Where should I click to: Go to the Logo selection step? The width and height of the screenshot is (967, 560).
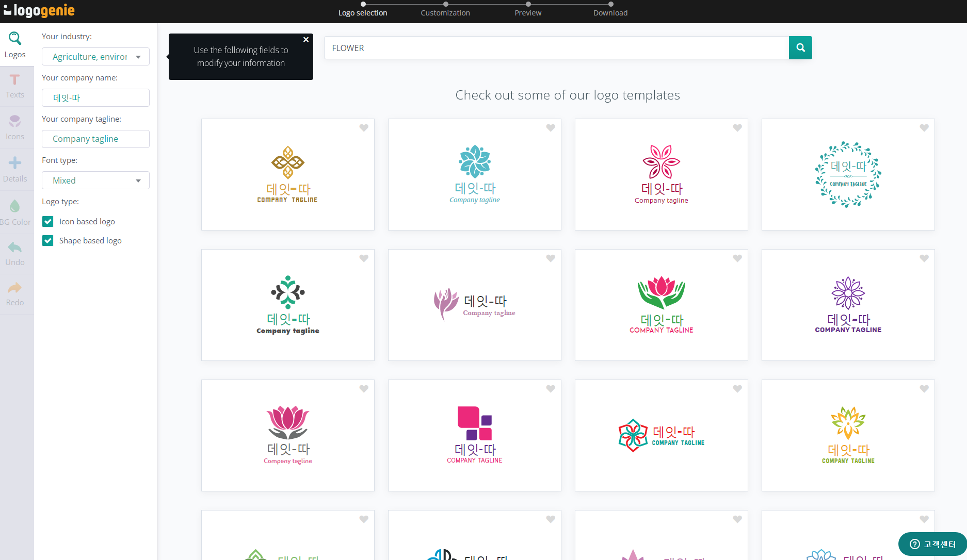pyautogui.click(x=363, y=10)
